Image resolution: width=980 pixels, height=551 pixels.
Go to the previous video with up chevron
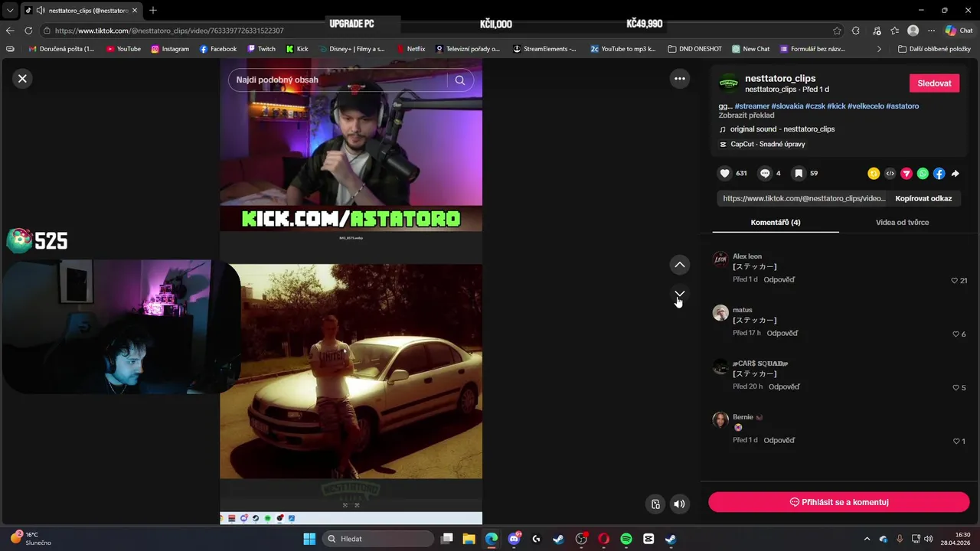pos(679,265)
